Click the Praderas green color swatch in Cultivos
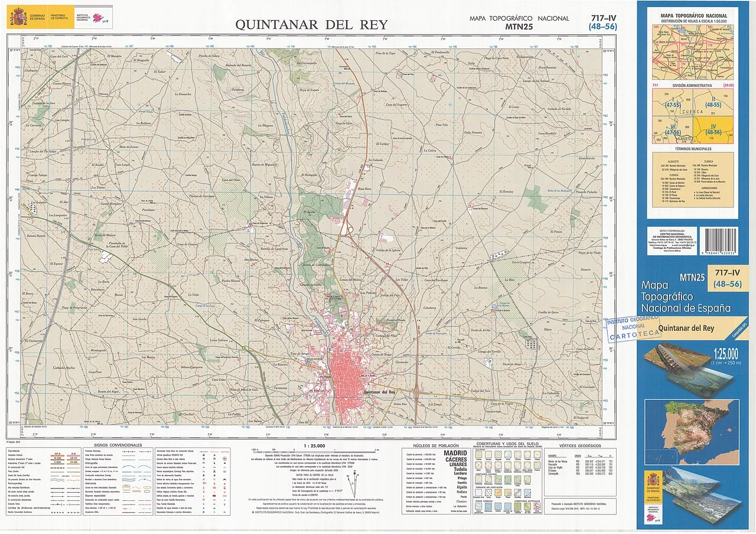This screenshot has width=756, height=534. (478, 454)
